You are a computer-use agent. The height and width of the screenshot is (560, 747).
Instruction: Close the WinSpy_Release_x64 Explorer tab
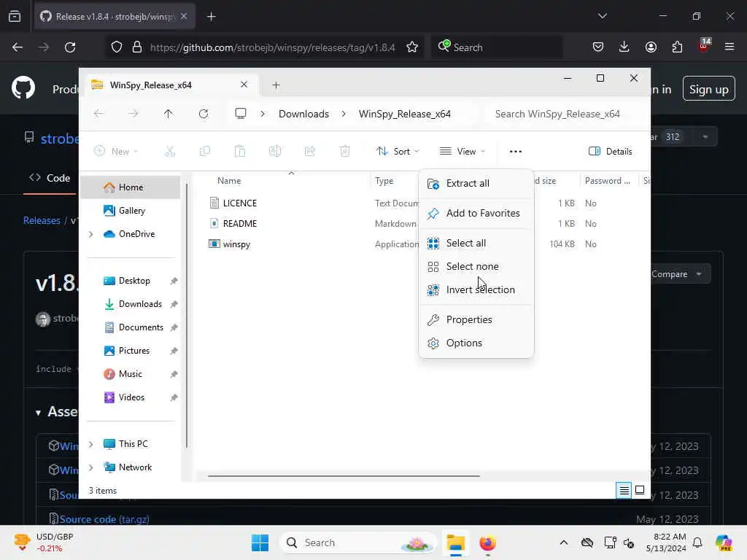244,85
